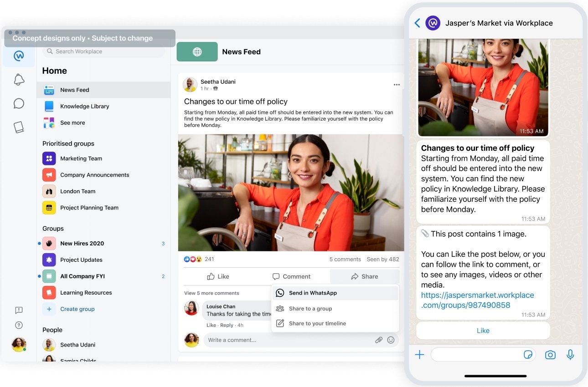The width and height of the screenshot is (588, 387).
Task: Click the Prioritised groups heading
Action: pos(68,144)
